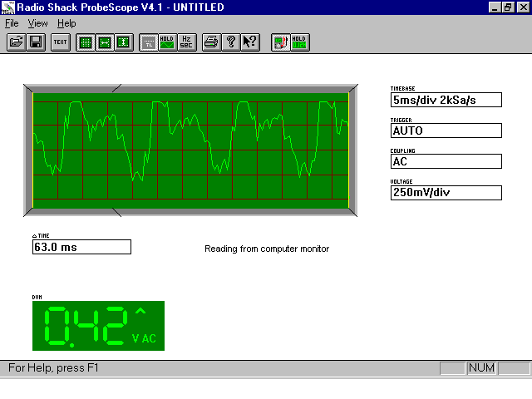Toggle the multimeter DVM icon

click(x=281, y=42)
